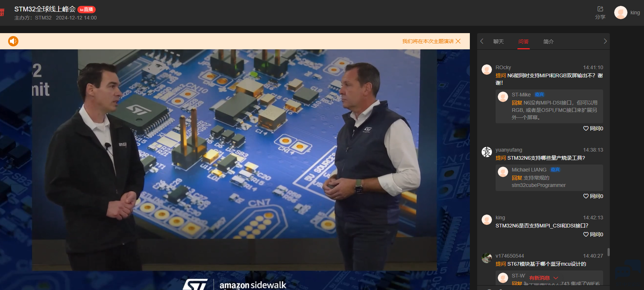Close the announcement banner
The image size is (644, 290).
click(458, 41)
